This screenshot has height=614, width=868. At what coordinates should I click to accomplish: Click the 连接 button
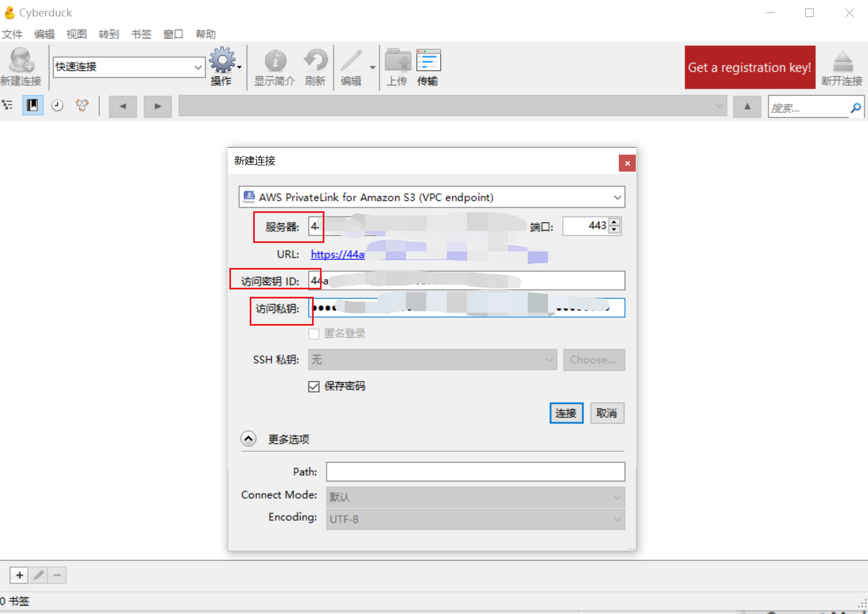click(x=566, y=413)
